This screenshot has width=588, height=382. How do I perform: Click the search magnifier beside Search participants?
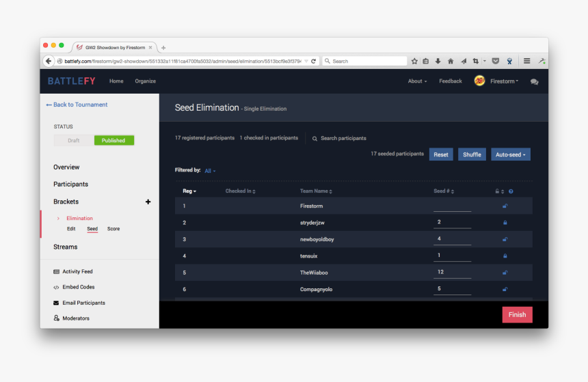pyautogui.click(x=315, y=139)
